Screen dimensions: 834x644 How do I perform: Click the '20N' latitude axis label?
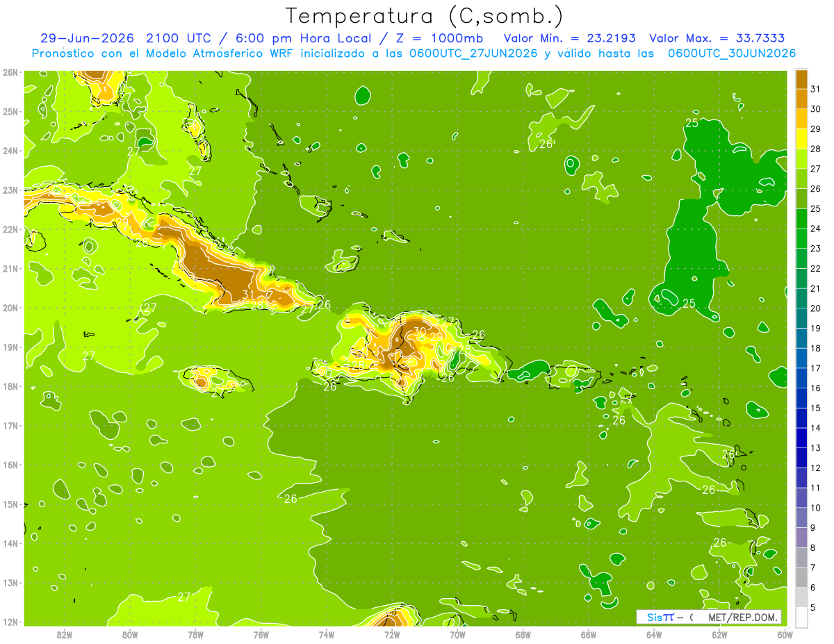(11, 308)
